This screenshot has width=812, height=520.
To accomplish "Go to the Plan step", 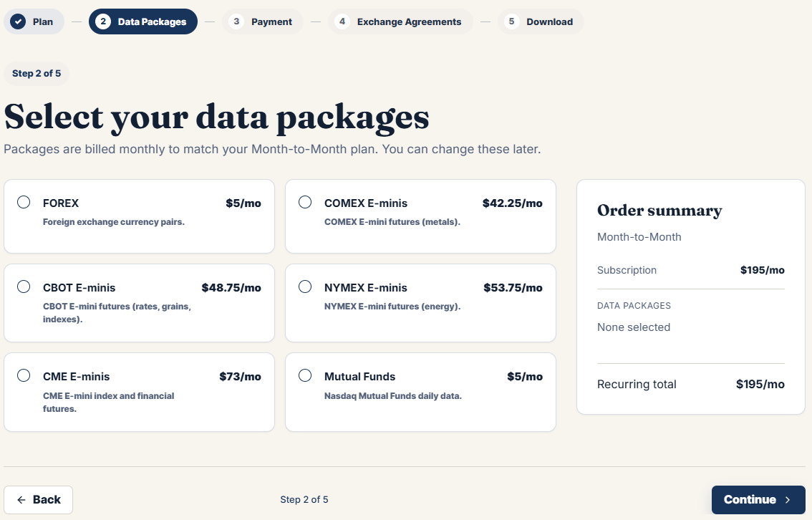I will tap(34, 21).
